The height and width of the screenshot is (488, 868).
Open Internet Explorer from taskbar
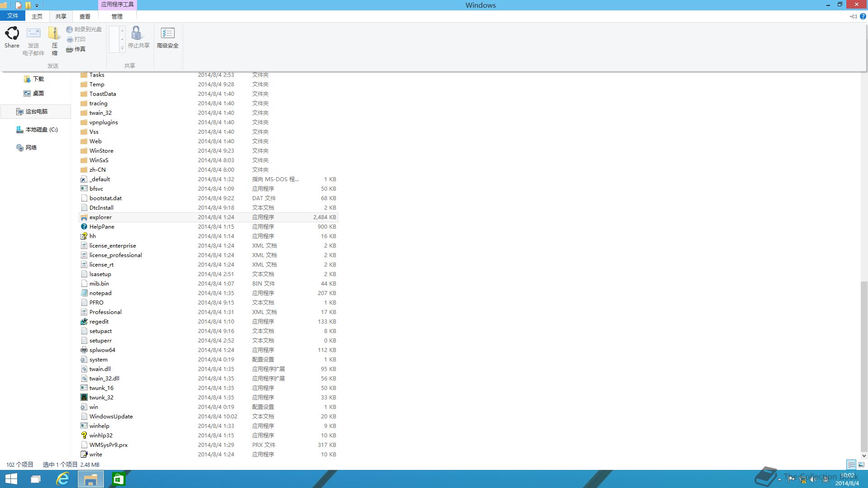(x=62, y=479)
